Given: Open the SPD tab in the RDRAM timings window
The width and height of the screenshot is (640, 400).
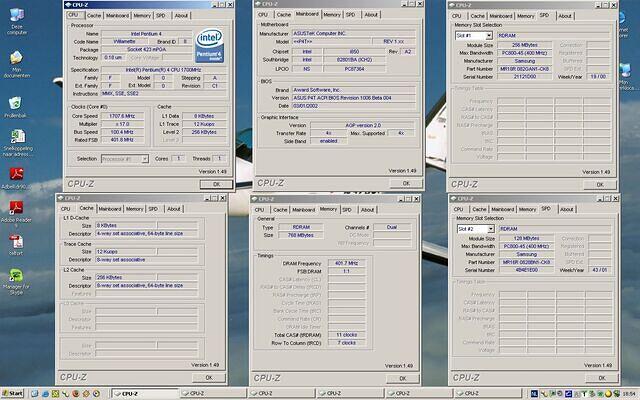Looking at the screenshot, I should (x=345, y=208).
